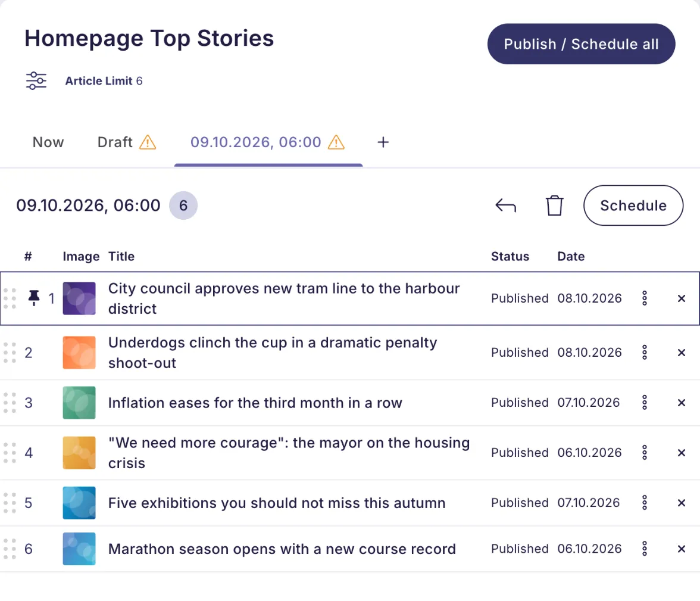Remove the Inflation eases story
Image resolution: width=700 pixels, height=601 pixels.
[681, 403]
